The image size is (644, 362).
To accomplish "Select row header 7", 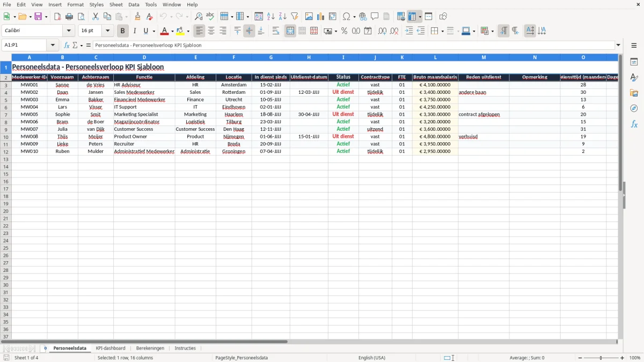I will [x=5, y=115].
